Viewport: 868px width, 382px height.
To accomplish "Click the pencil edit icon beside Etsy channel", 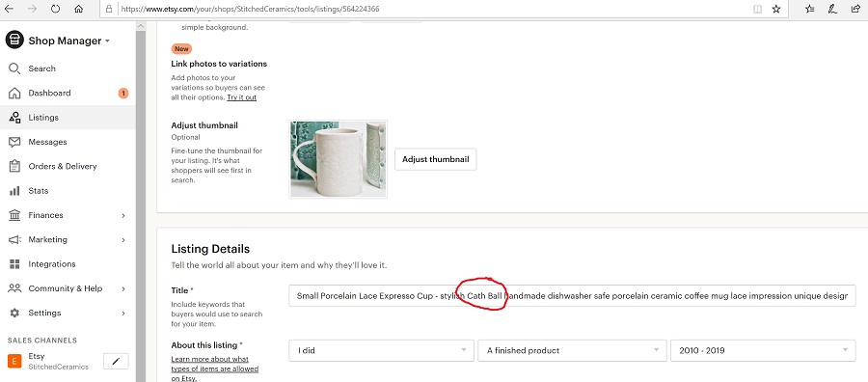I will (x=116, y=362).
